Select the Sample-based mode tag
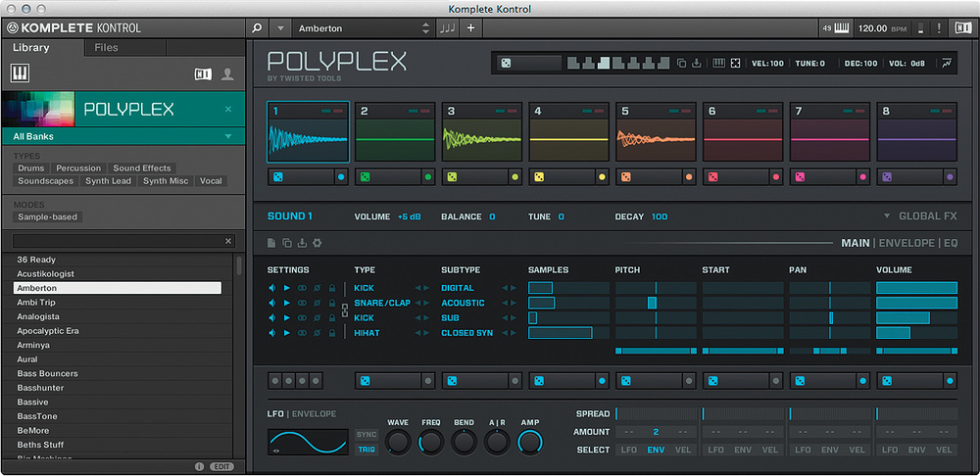Screen dimensions: 980x476 pyautogui.click(x=47, y=217)
